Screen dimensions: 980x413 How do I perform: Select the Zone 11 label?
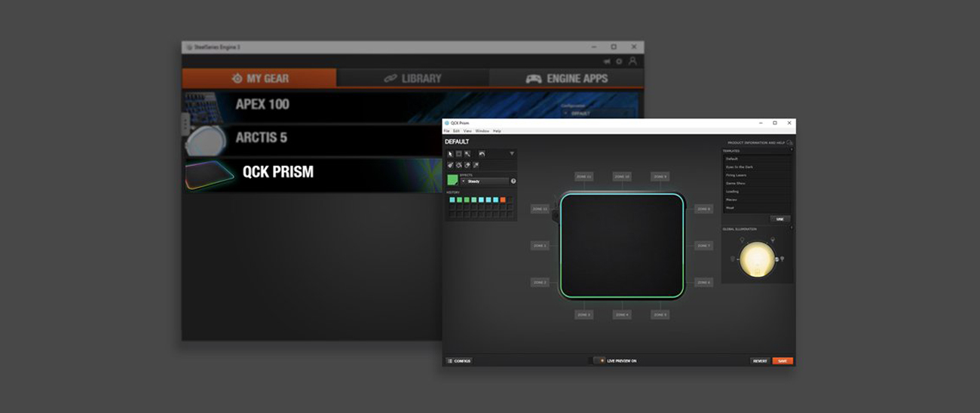(584, 176)
